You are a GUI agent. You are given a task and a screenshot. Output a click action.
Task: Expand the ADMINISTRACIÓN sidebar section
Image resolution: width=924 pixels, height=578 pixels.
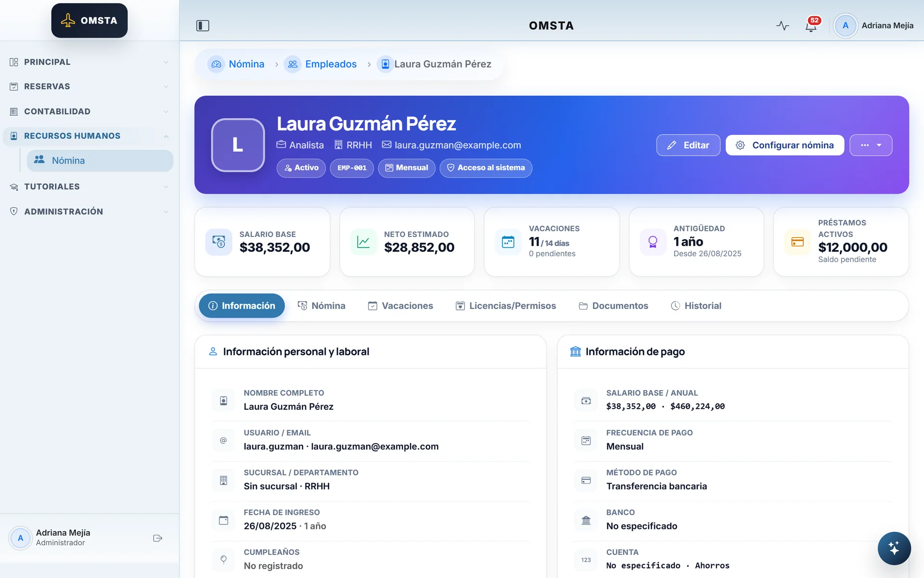tap(90, 211)
